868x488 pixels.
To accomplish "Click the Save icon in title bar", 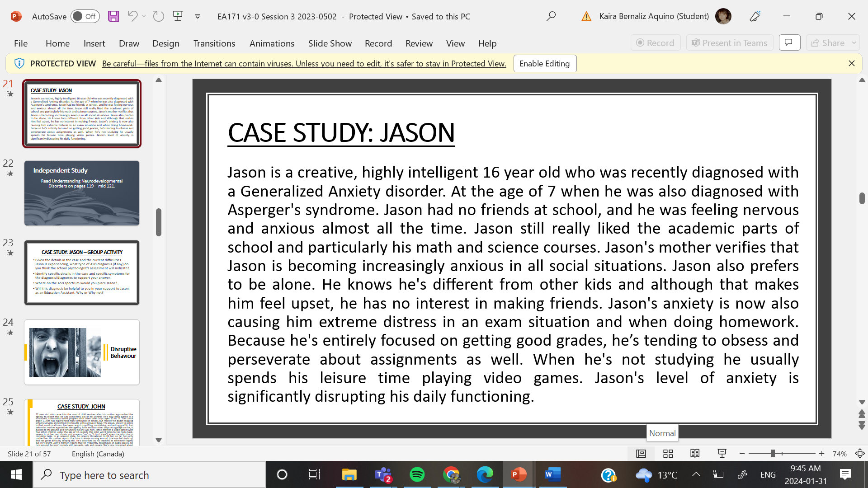I will (113, 17).
